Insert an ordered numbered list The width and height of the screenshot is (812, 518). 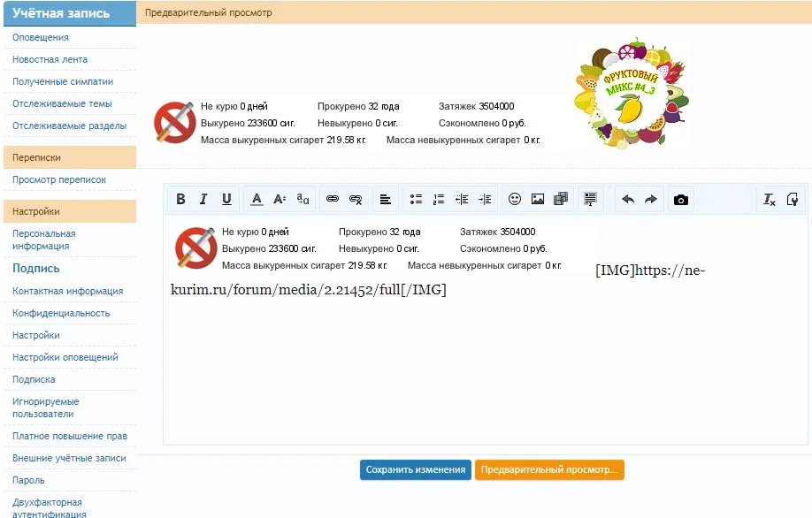pos(439,199)
